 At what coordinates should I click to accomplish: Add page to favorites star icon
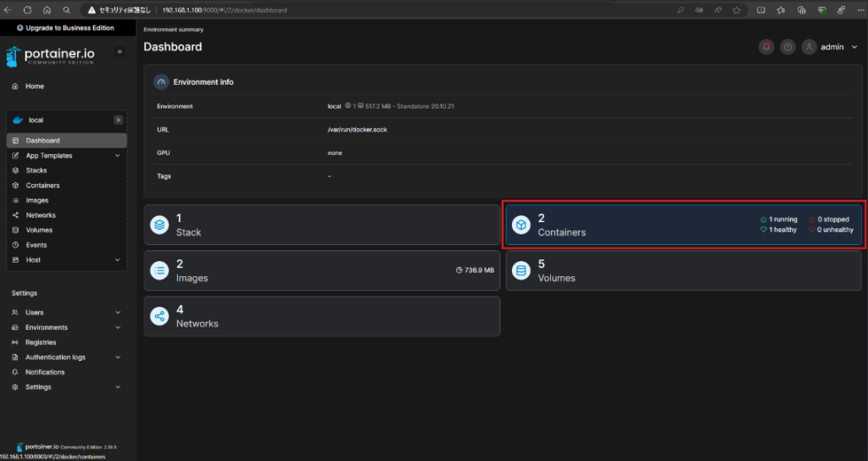tap(737, 10)
